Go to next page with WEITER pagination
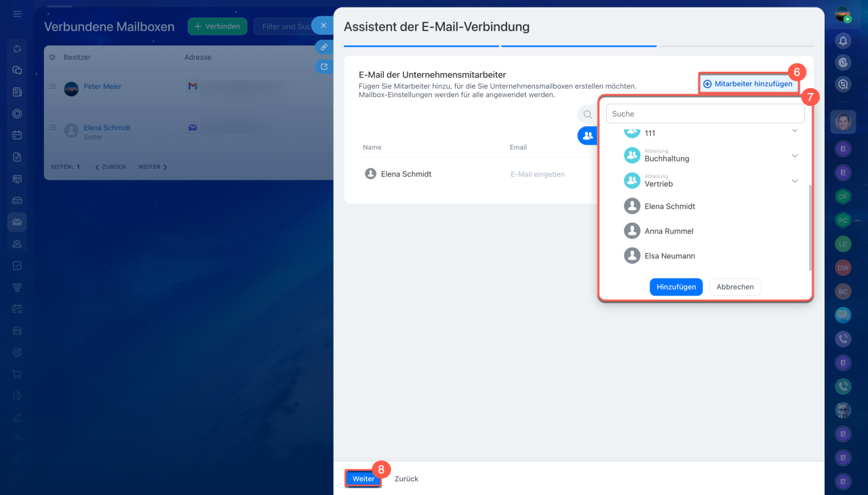The image size is (868, 495). click(x=153, y=167)
